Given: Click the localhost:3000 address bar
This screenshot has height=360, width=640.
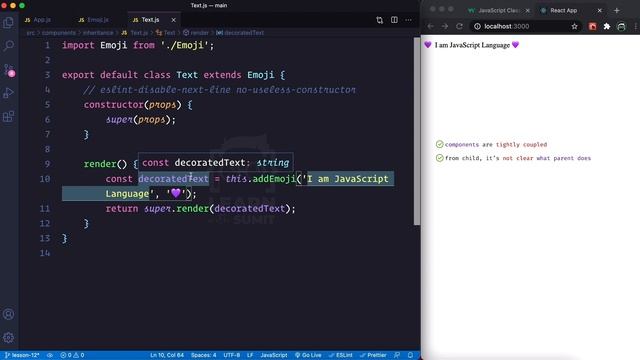Looking at the screenshot, I should [x=526, y=26].
